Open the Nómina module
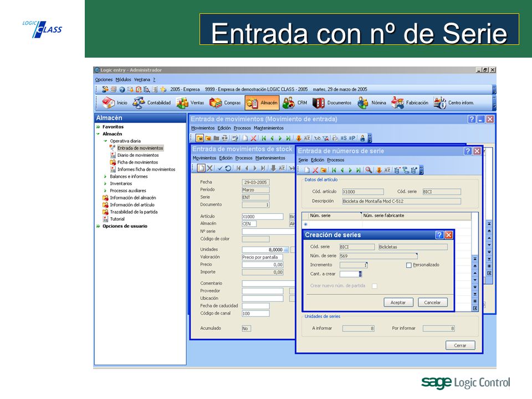This screenshot has height=399, width=532. tap(371, 103)
